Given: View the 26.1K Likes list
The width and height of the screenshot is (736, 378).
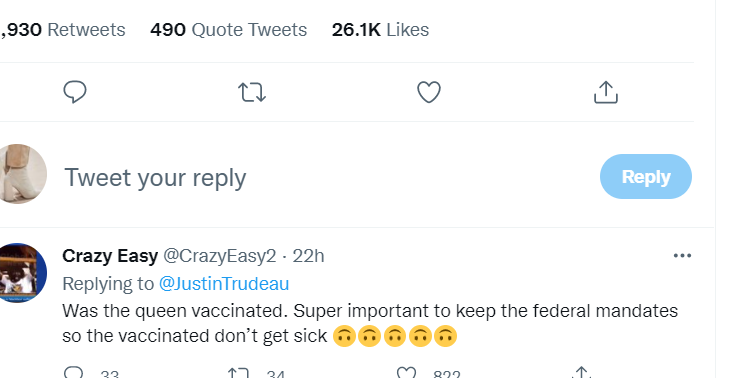Looking at the screenshot, I should 380,30.
